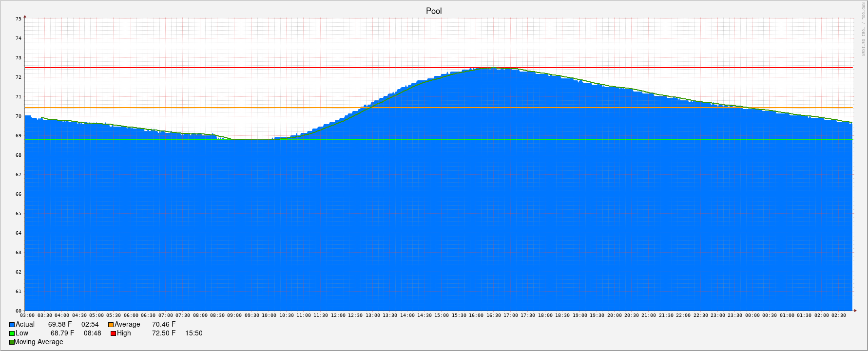Image resolution: width=868 pixels, height=351 pixels.
Task: Click the Moving Average legend swatch
Action: click(x=12, y=342)
